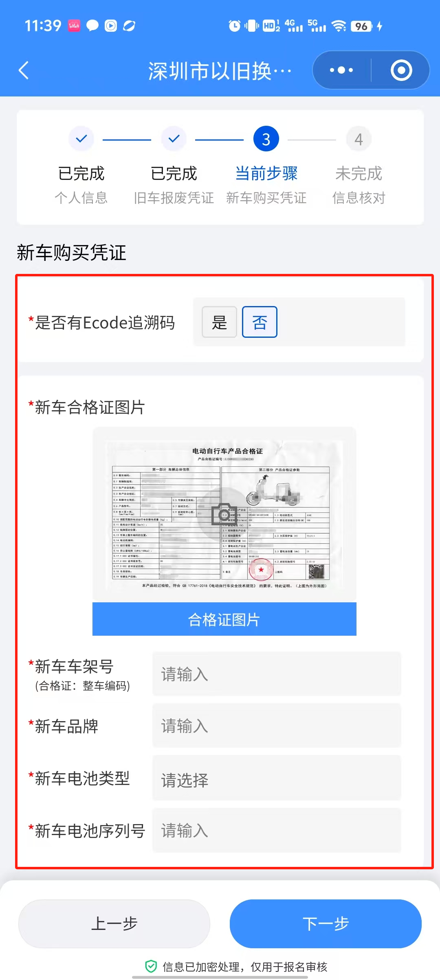Tap the 上一步 button
Image resolution: width=440 pixels, height=980 pixels.
114,923
